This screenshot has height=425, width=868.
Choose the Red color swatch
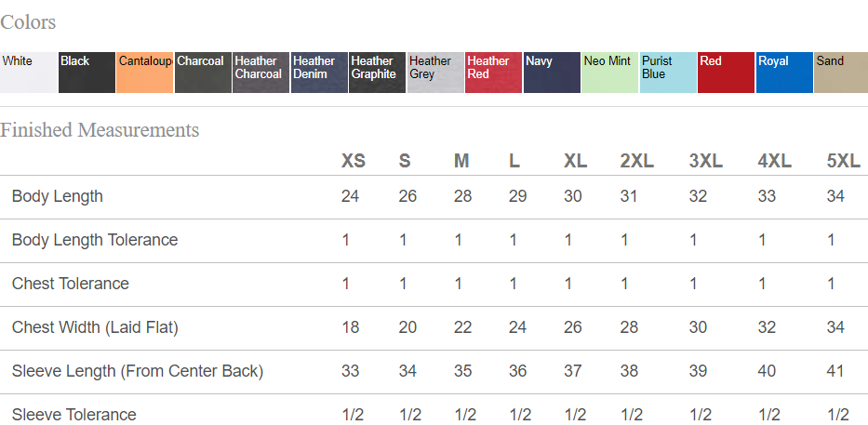point(726,73)
